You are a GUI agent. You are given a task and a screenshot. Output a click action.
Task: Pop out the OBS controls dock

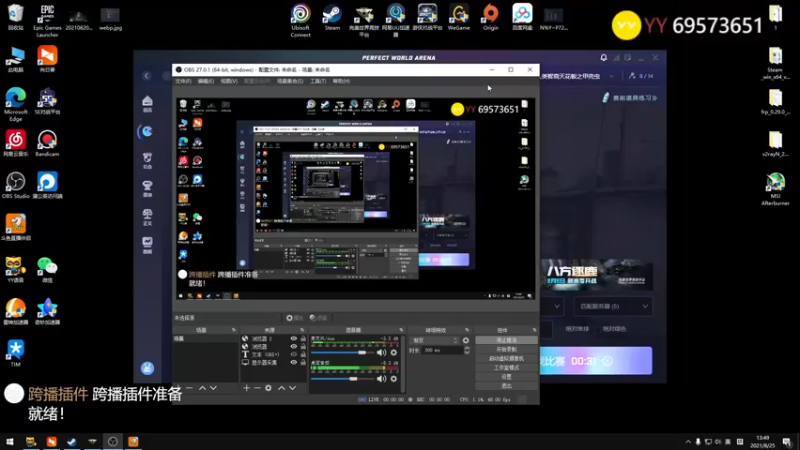pos(534,330)
